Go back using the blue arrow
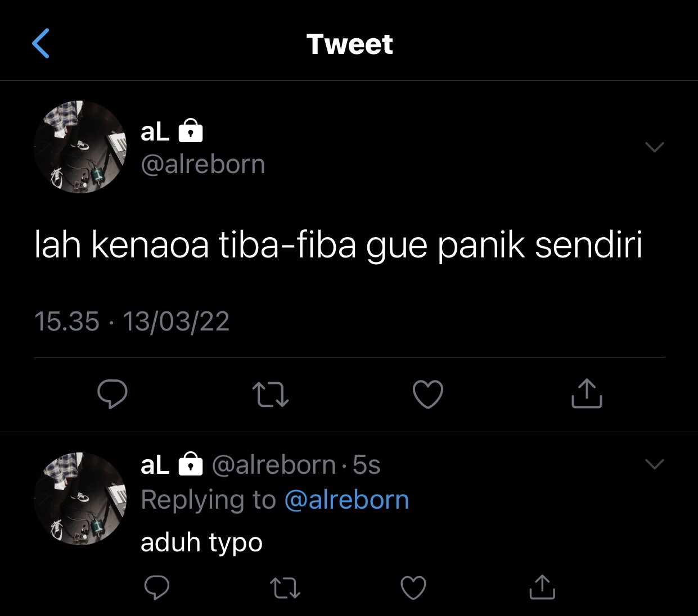Image resolution: width=698 pixels, height=616 pixels. [x=41, y=43]
